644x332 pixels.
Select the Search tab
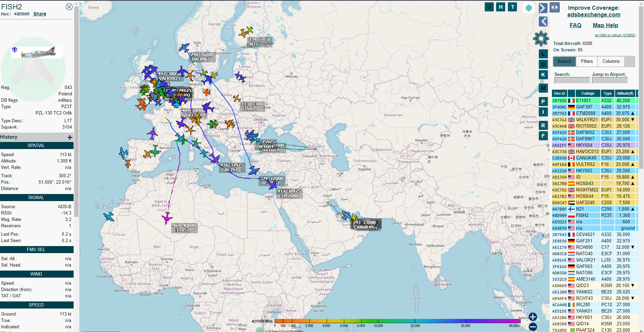[x=564, y=61]
